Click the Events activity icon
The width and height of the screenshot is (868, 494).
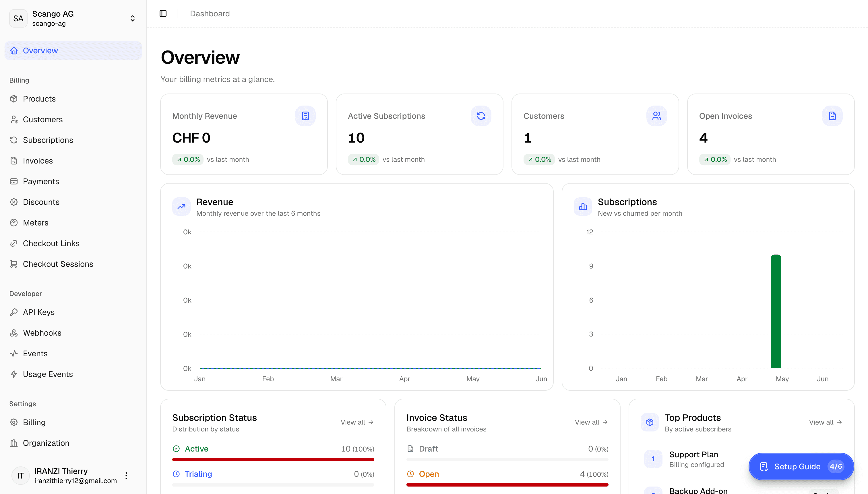click(x=14, y=354)
